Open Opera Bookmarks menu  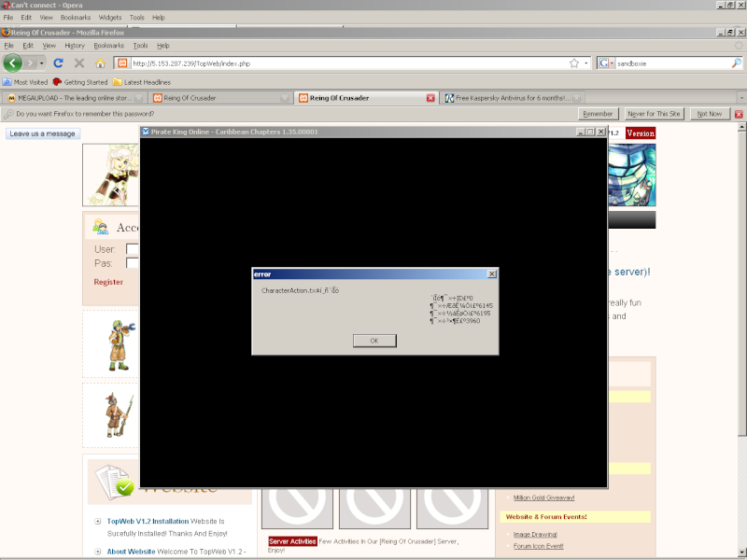point(76,17)
